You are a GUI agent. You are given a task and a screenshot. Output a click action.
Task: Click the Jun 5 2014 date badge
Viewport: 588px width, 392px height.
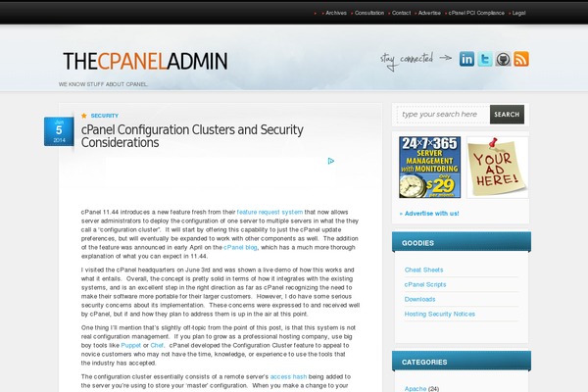coord(59,131)
